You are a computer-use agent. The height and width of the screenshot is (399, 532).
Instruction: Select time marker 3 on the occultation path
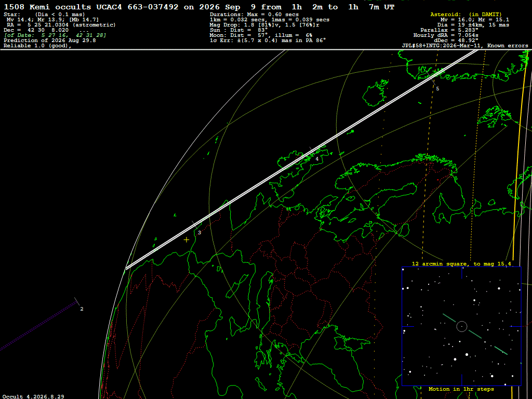(x=199, y=232)
